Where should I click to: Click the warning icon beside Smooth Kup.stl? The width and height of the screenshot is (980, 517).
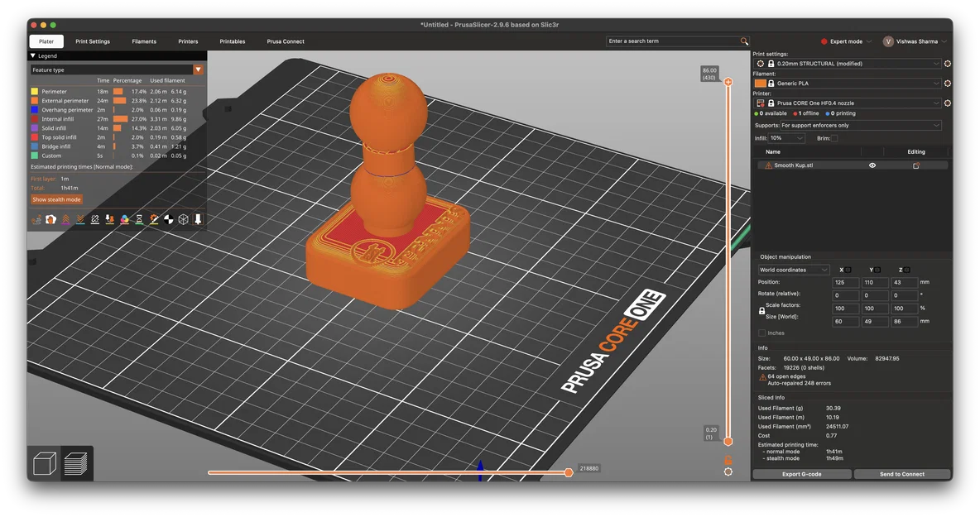pyautogui.click(x=768, y=165)
